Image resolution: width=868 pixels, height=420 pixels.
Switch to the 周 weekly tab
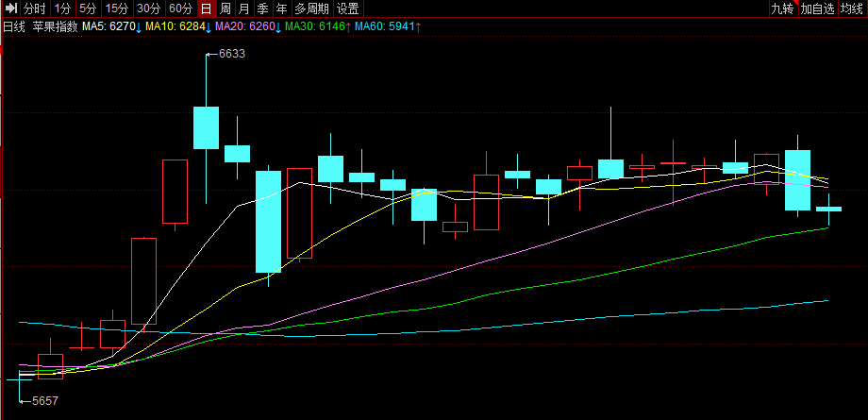click(225, 8)
